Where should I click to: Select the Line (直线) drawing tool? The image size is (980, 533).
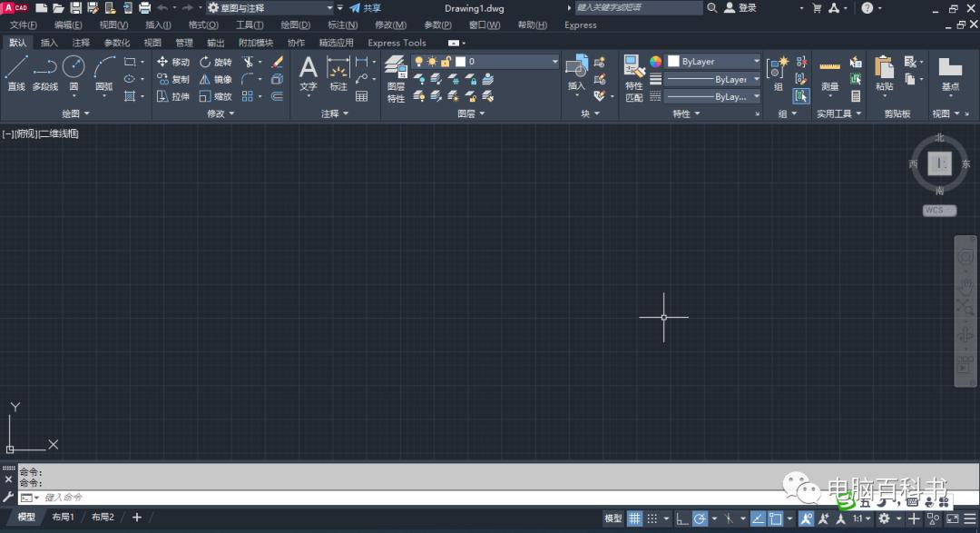coord(16,72)
